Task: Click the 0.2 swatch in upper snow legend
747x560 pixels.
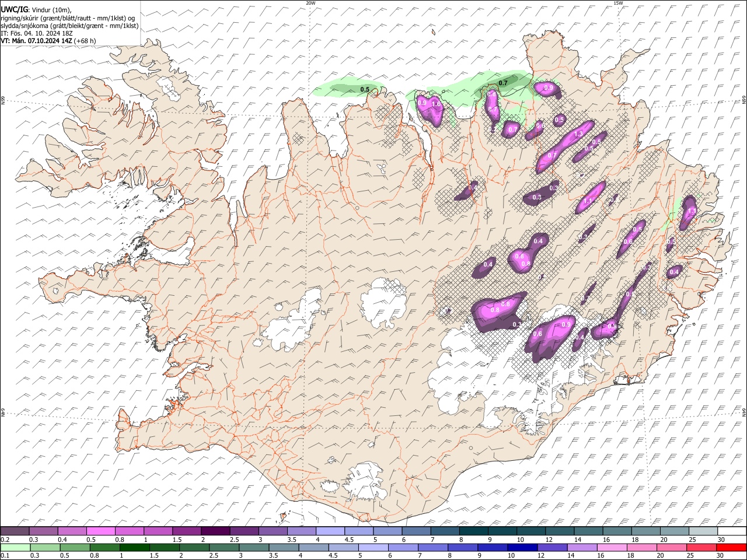Action: point(15,531)
